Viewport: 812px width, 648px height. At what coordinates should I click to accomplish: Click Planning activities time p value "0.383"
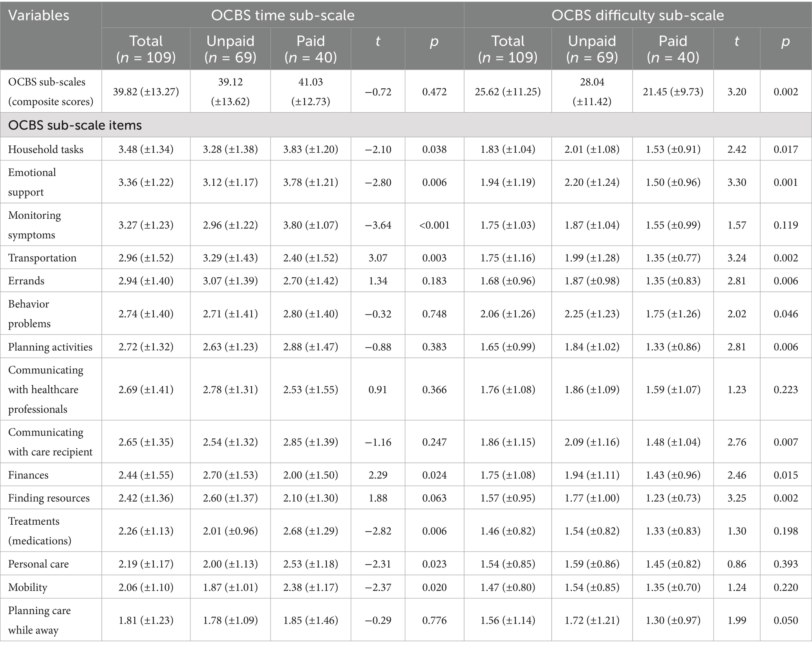[x=434, y=347]
